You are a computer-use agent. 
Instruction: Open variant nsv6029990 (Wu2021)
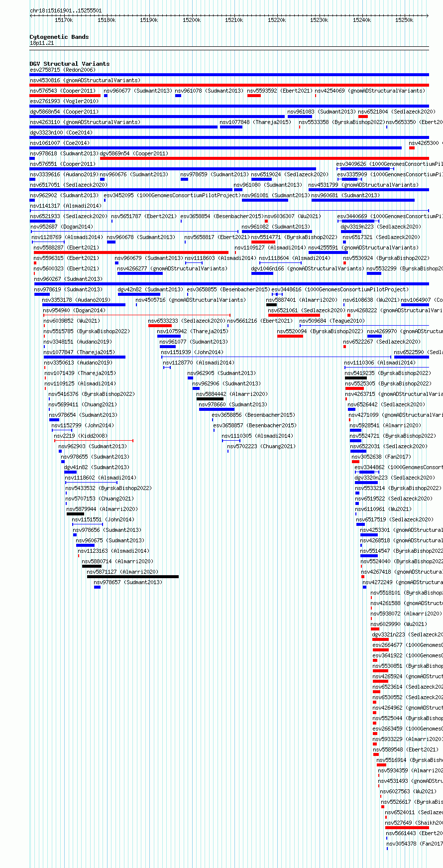tap(399, 624)
